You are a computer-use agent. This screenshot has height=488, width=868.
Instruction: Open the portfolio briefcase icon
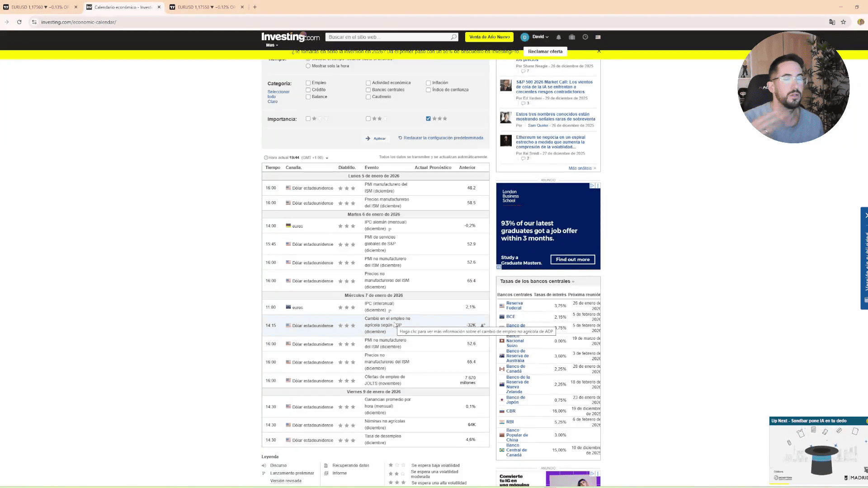point(572,37)
